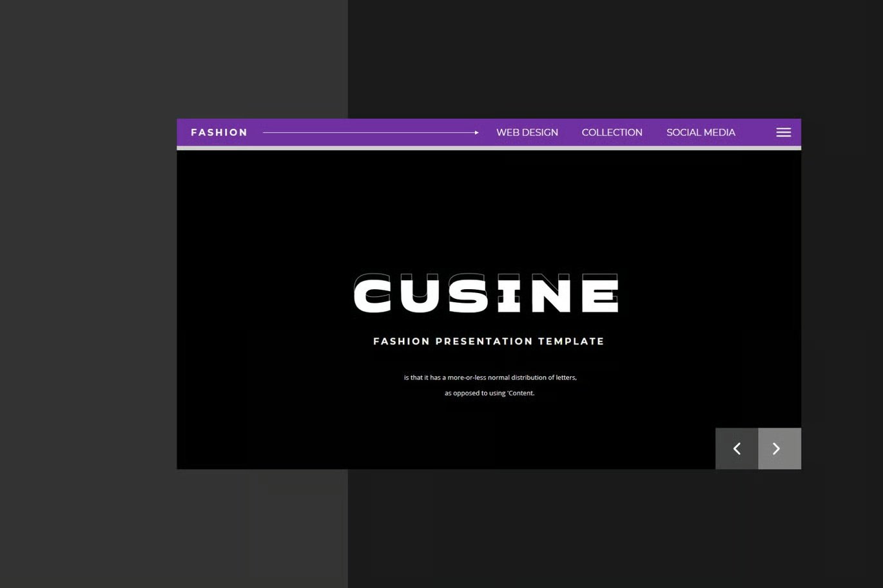Image resolution: width=883 pixels, height=588 pixels.
Task: Click the light gray strip under the navbar
Action: 489,148
